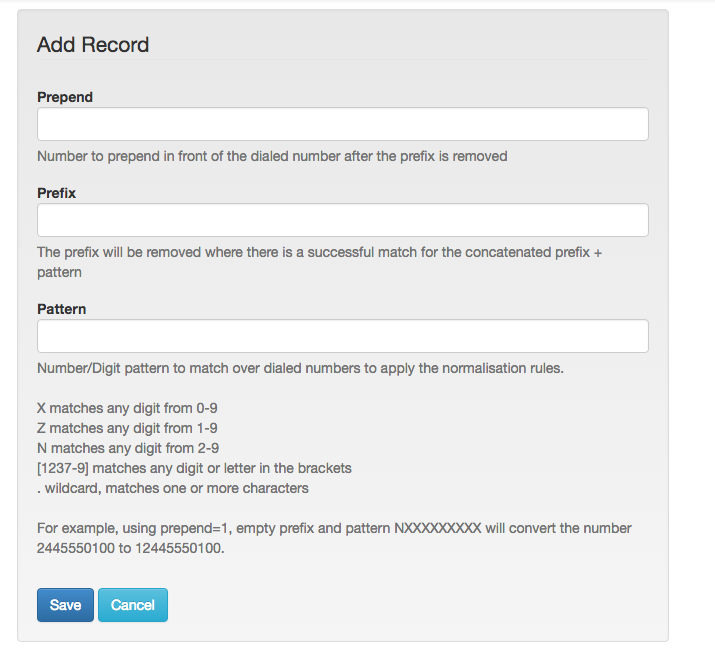Click the 'For example, using prepend=1' sentence
Image resolution: width=715 pixels, height=671 pixels.
click(334, 538)
